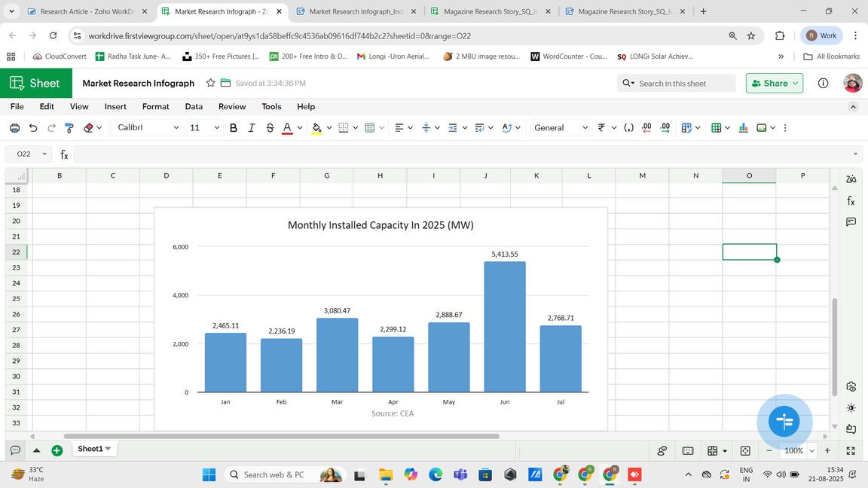868x488 pixels.
Task: Open the Data menu
Action: 194,107
